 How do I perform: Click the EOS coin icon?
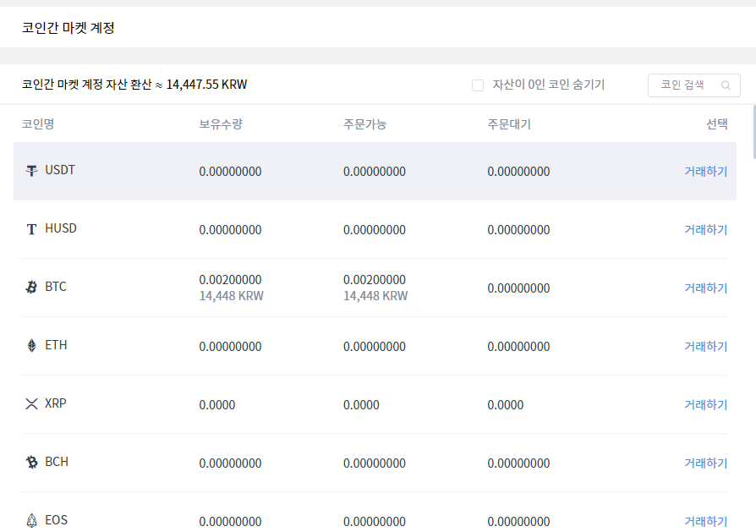[31, 520]
